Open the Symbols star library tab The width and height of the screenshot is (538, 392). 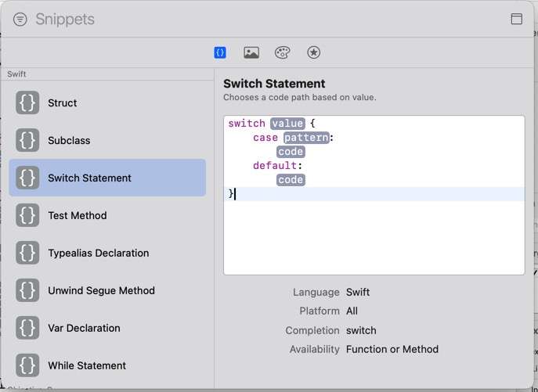click(x=313, y=52)
